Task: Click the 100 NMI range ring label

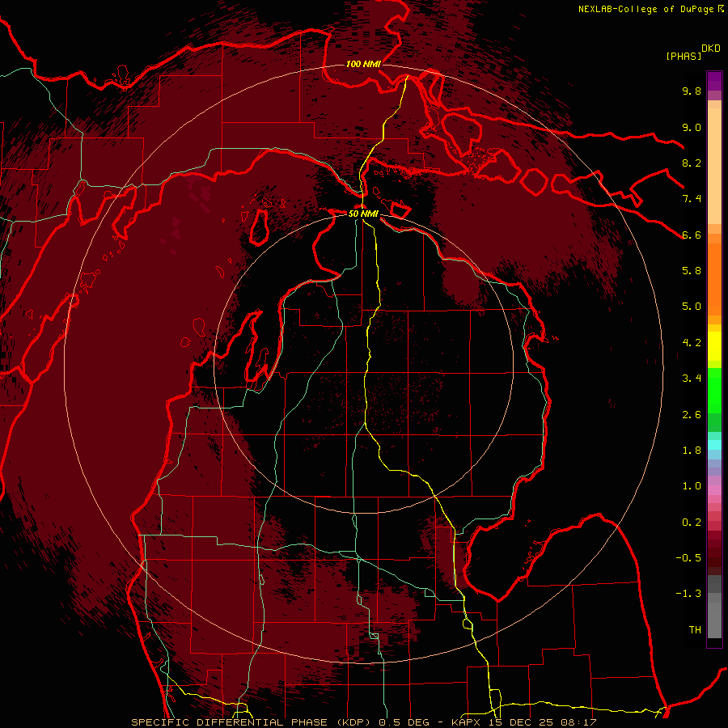Action: pos(363,64)
